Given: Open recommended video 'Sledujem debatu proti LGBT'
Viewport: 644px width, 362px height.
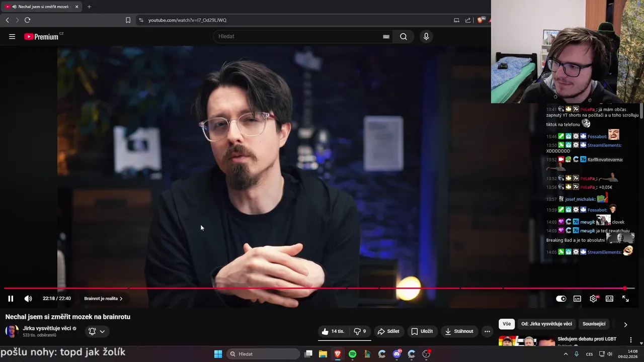Looking at the screenshot, I should tap(587, 339).
